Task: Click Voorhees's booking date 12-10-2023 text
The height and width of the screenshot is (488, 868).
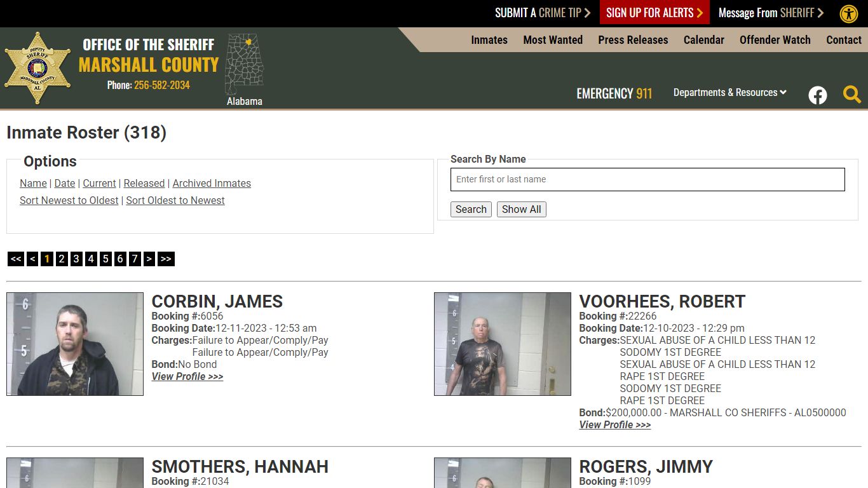Action: pos(661,328)
